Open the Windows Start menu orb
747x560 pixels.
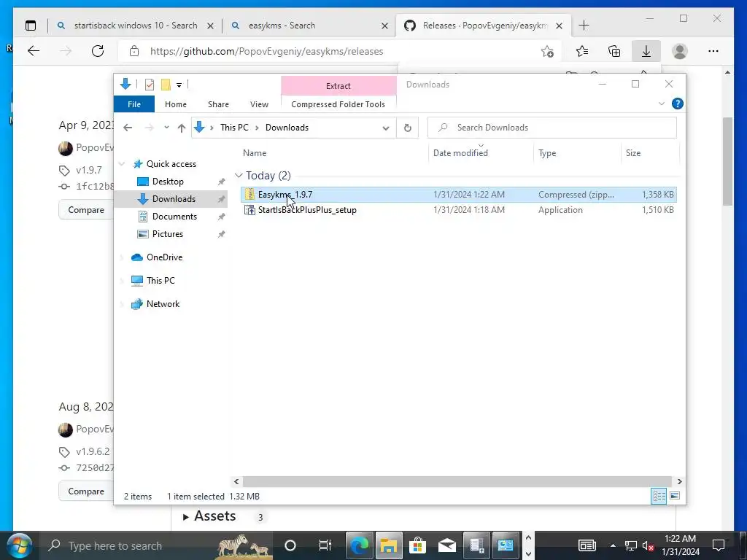(19, 545)
